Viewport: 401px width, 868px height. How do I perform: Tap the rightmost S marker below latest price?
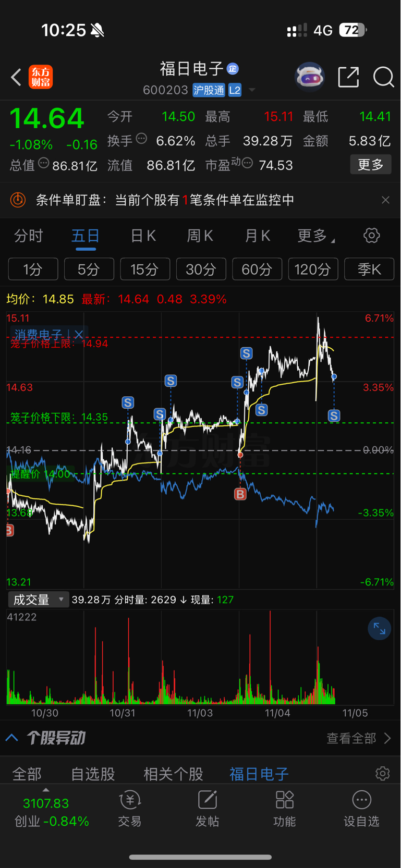coord(334,415)
